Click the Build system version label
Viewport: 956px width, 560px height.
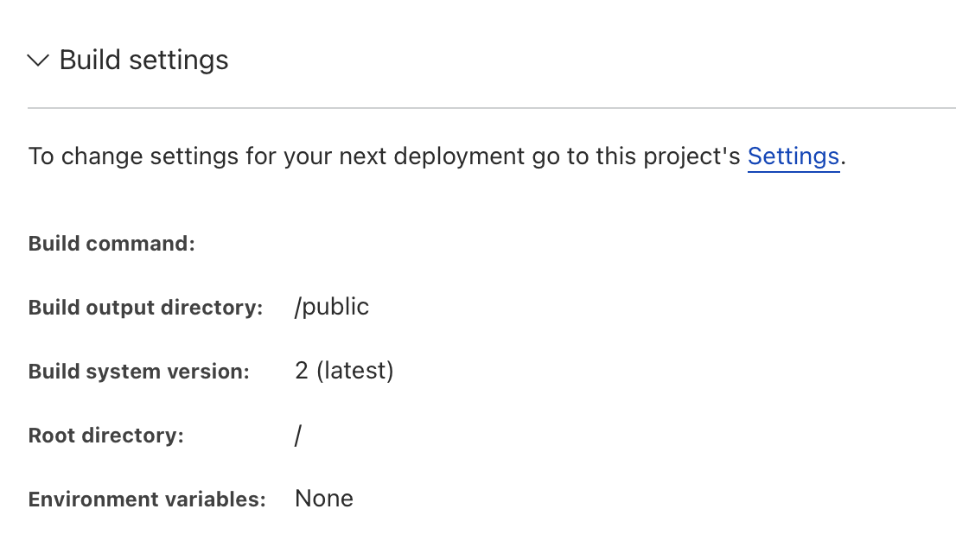(138, 372)
